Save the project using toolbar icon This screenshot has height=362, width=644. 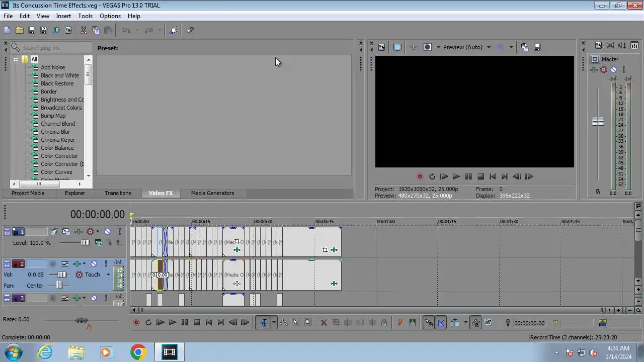coord(31,30)
